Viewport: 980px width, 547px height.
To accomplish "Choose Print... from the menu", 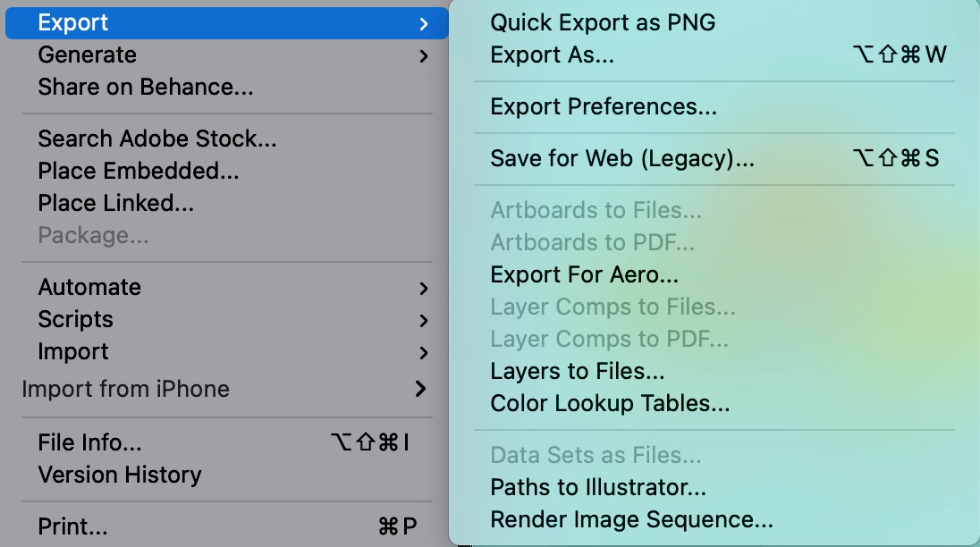I will (x=227, y=526).
